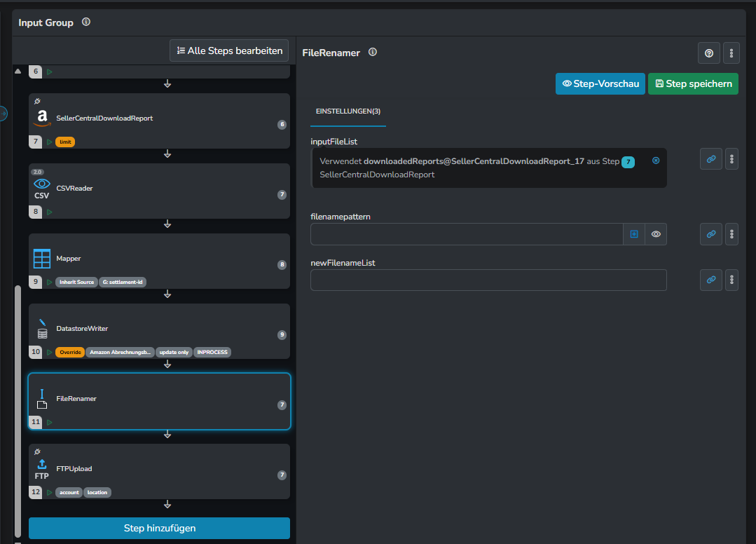Click the newFilenameList input field
Screen dimensions: 756x544
point(488,280)
